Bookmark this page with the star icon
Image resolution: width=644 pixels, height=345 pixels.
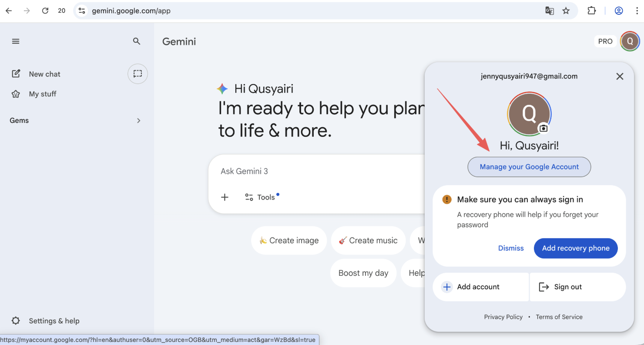[566, 11]
